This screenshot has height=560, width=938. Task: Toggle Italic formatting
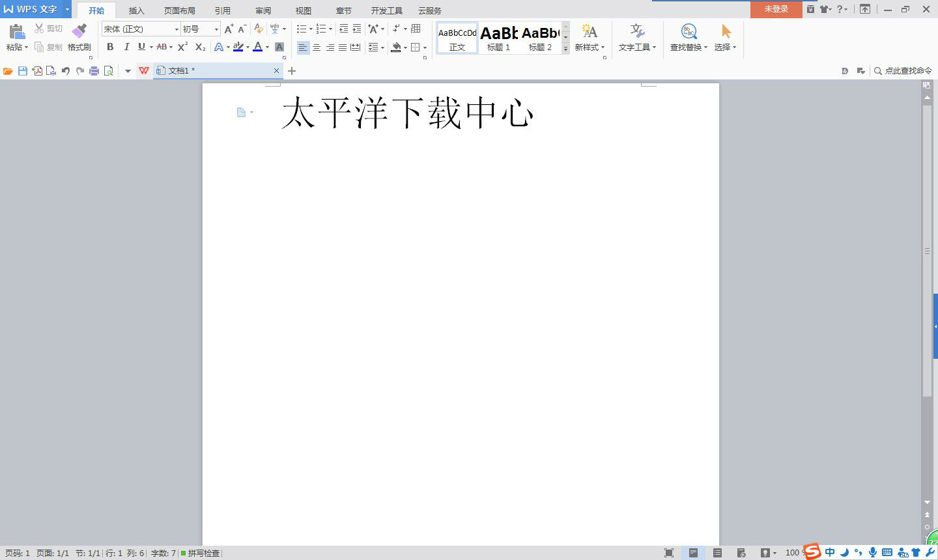tap(126, 47)
